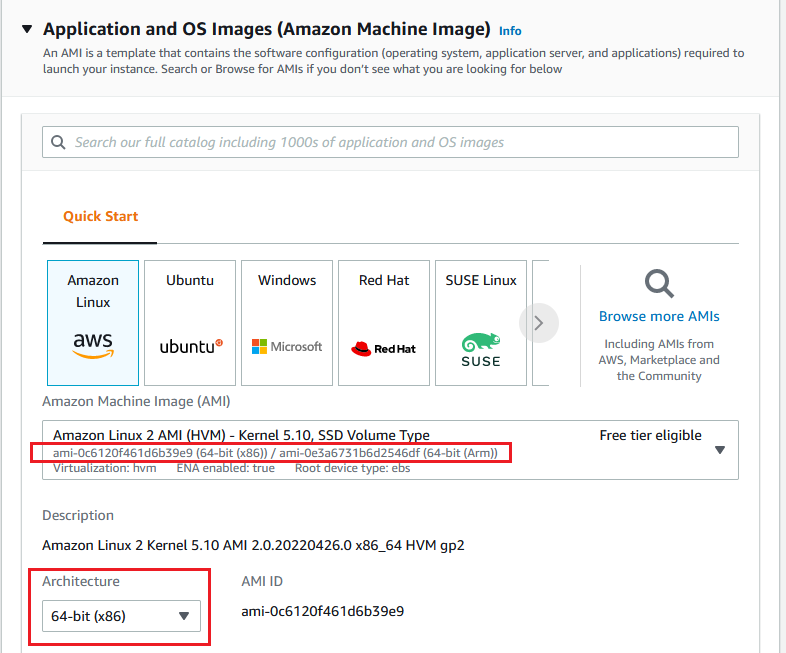Click the ubuntu logo icon
786x653 pixels.
coord(191,347)
